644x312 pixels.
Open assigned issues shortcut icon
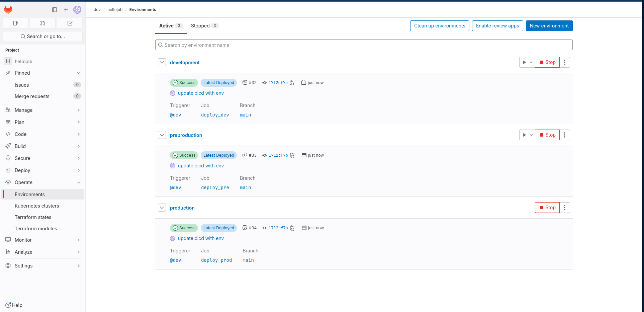click(15, 23)
